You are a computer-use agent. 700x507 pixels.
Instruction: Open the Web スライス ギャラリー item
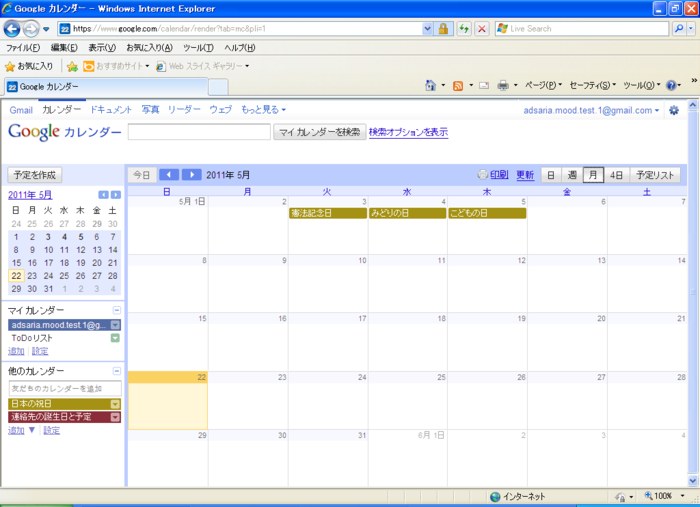(202, 66)
